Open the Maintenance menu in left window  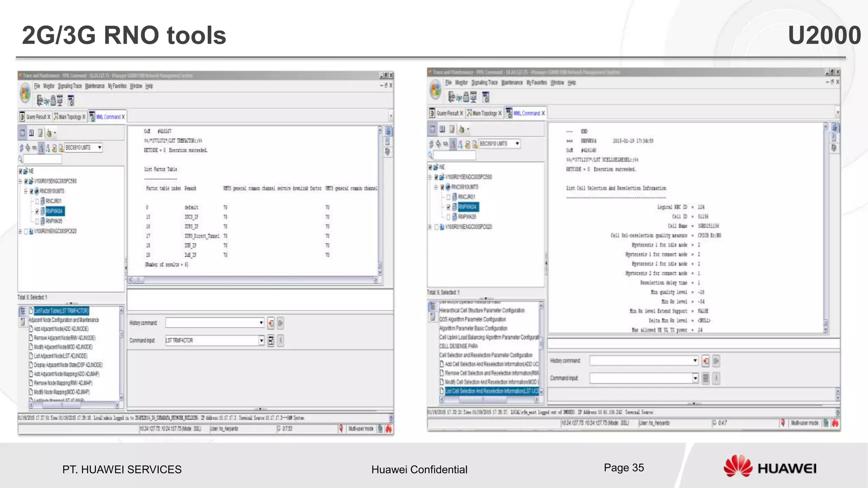click(95, 86)
